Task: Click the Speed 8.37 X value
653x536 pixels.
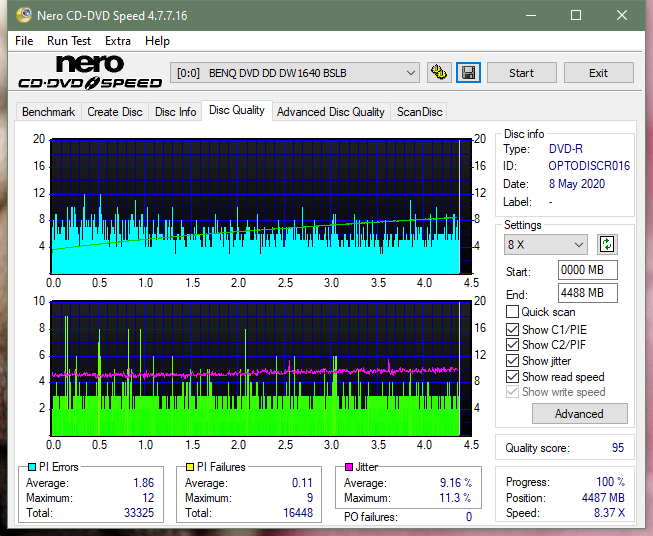Action: (609, 513)
